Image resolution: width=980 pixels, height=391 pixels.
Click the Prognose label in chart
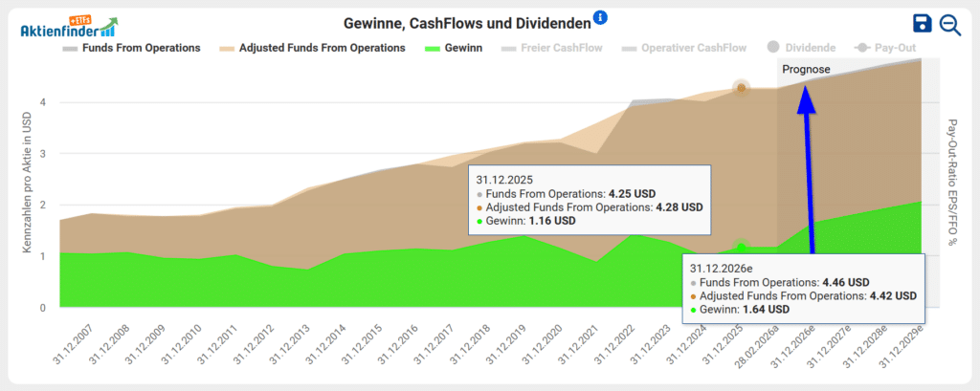tap(806, 70)
